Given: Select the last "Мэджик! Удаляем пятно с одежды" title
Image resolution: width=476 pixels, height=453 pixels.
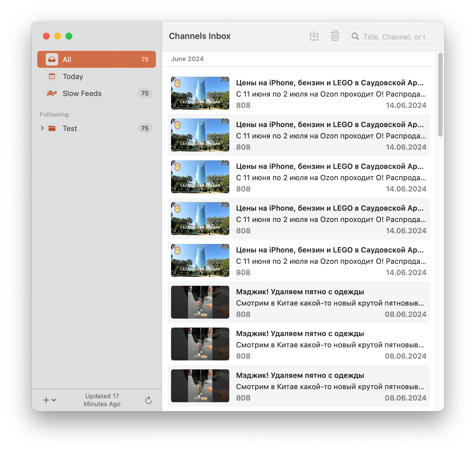Looking at the screenshot, I should [300, 375].
